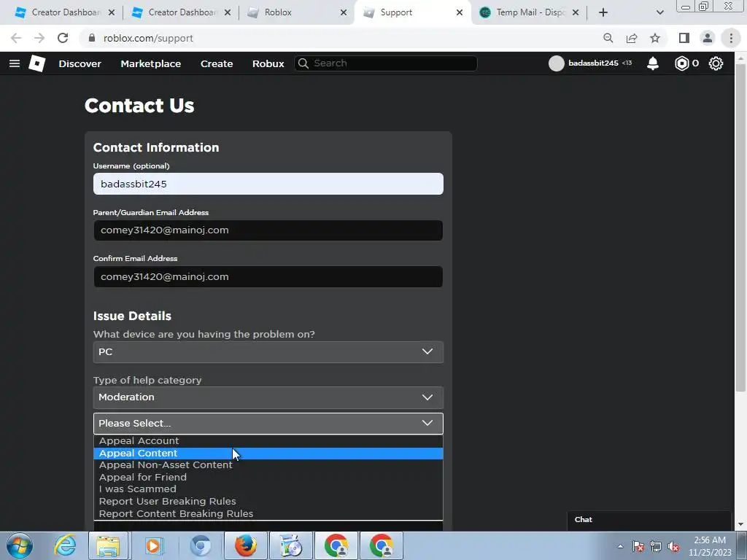747x560 pixels.
Task: Select Report User Breaking Rules option
Action: click(x=268, y=502)
